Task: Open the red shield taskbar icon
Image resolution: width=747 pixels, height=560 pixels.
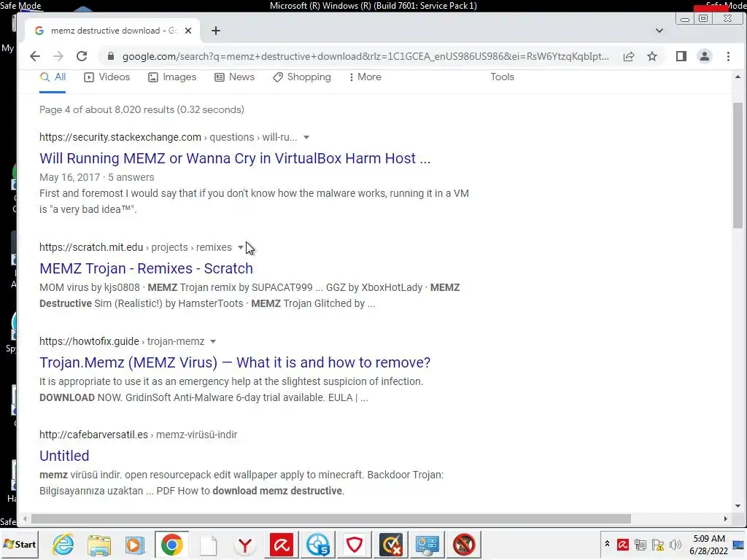Action: click(x=355, y=544)
